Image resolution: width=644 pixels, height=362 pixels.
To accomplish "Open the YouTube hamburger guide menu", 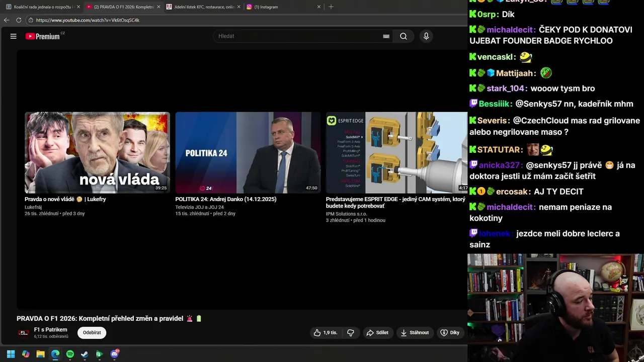I will coord(14,36).
